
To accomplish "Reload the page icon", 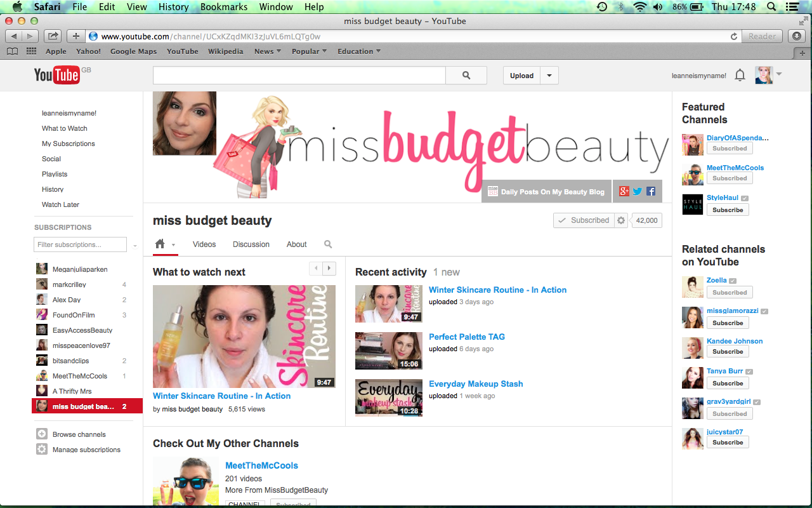I will (x=734, y=37).
